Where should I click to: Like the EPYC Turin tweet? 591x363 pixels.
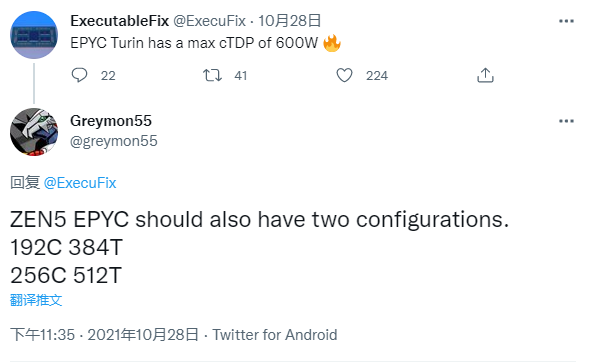344,75
